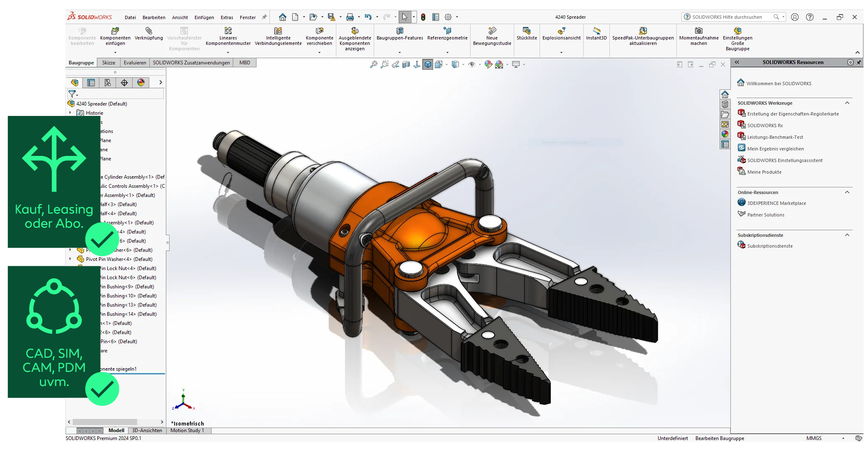Click the Home icon in the top toolbar
The image size is (868, 450).
283,17
